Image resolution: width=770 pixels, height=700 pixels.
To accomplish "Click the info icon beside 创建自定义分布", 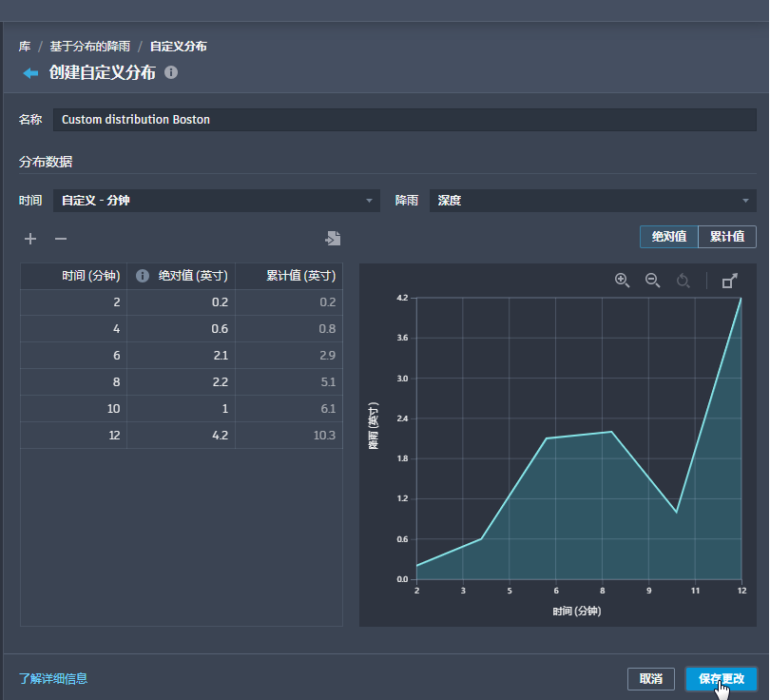I will pyautogui.click(x=171, y=72).
